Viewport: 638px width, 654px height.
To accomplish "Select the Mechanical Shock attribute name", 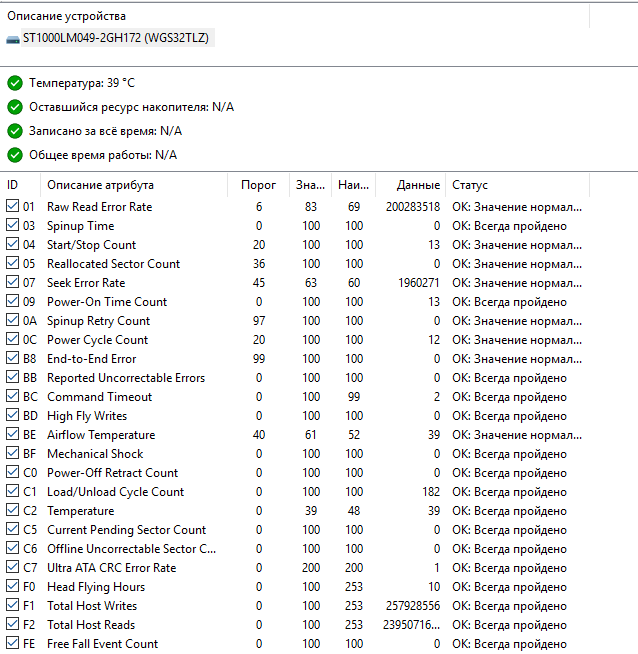I will pos(95,454).
